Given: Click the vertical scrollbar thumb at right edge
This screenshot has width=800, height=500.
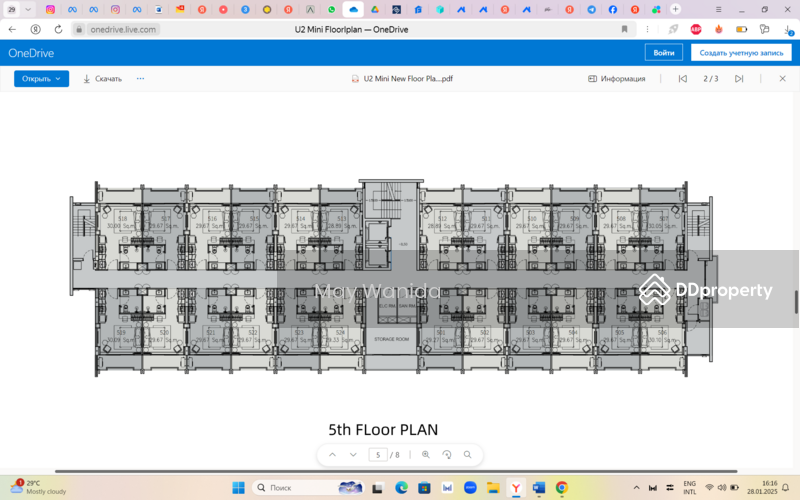Looking at the screenshot, I should (x=796, y=302).
